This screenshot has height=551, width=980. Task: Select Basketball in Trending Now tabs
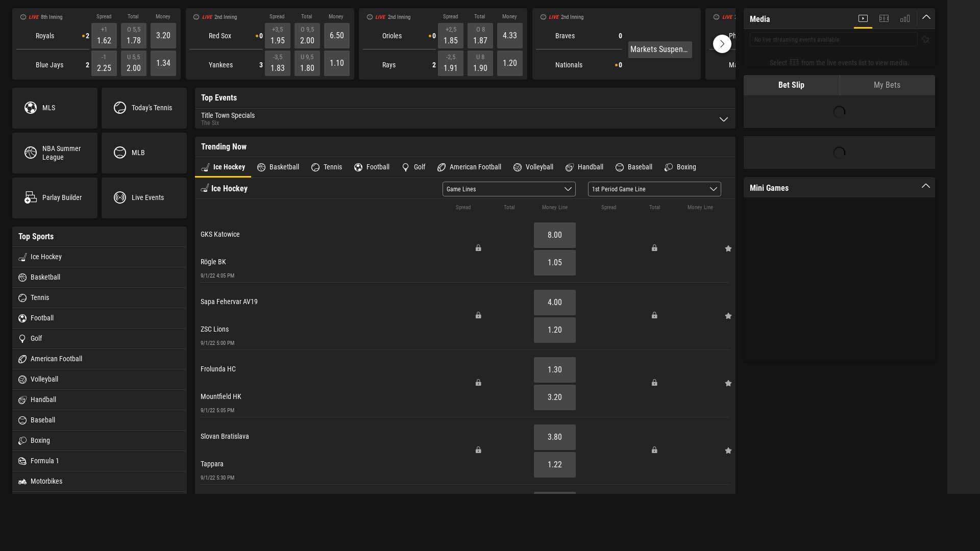tap(278, 167)
